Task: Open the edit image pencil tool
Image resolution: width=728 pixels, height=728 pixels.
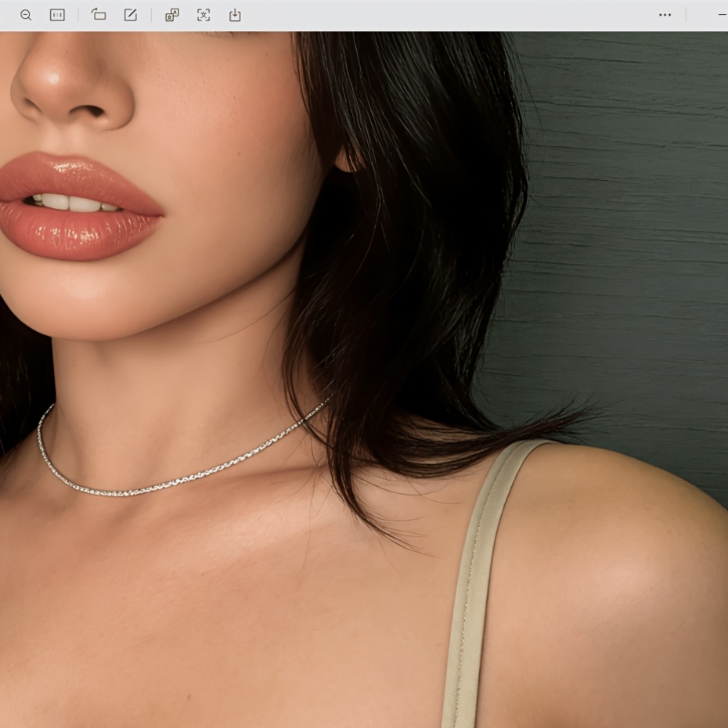Action: (131, 15)
